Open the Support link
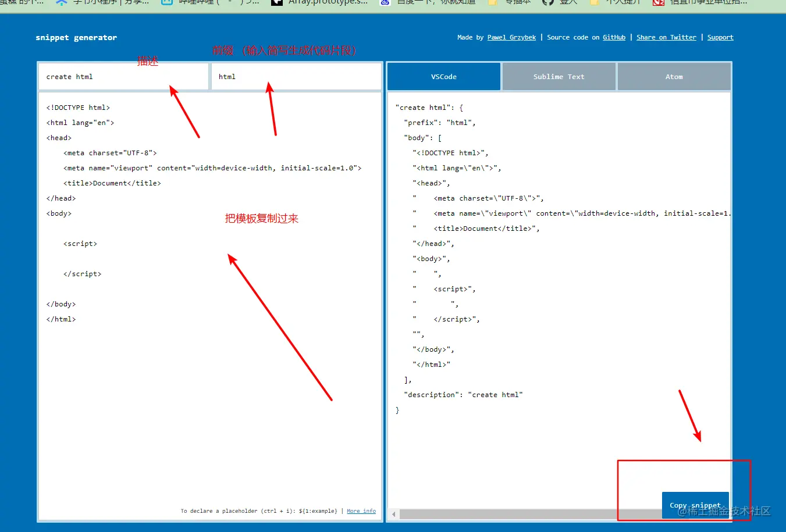Viewport: 786px width, 532px height. [720, 37]
